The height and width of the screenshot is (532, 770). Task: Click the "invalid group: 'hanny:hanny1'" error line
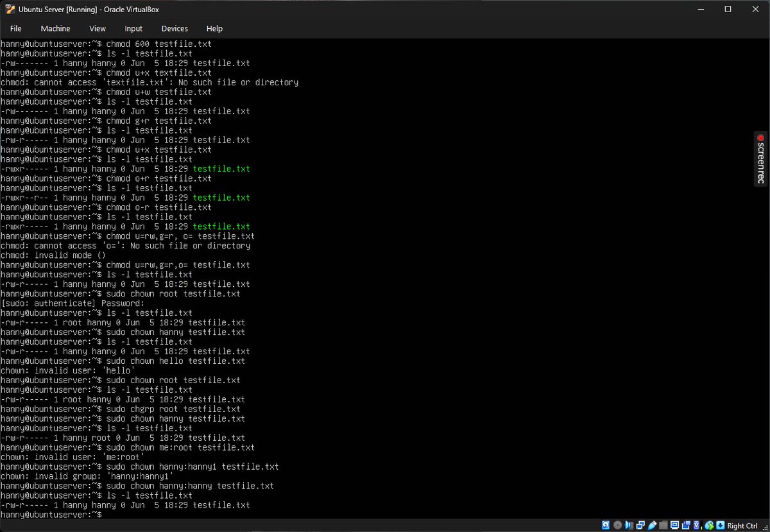(87, 476)
